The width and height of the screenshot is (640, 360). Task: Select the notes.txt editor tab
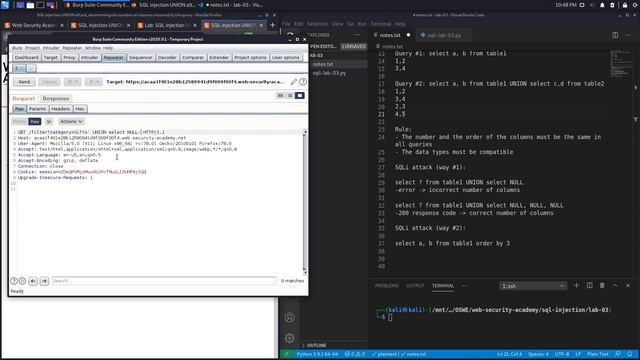[x=390, y=35]
